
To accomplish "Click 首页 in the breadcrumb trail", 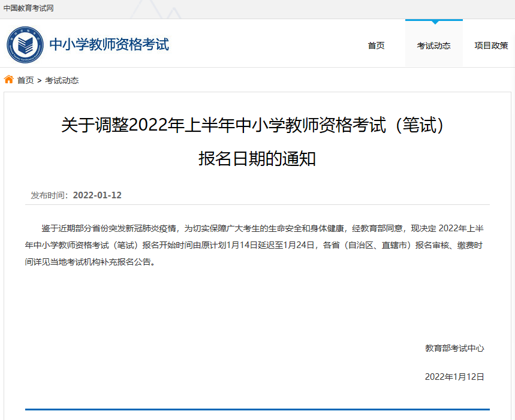I will 25,80.
